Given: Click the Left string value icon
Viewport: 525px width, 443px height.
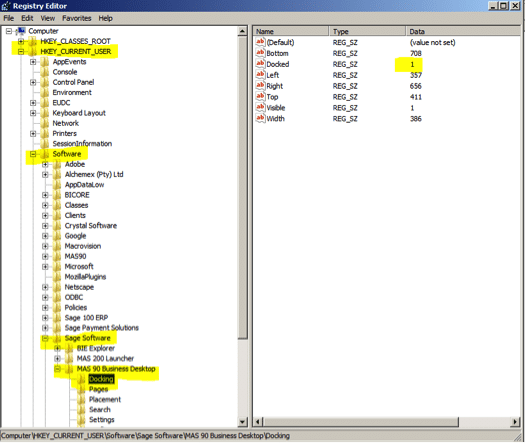Looking at the screenshot, I should point(260,75).
